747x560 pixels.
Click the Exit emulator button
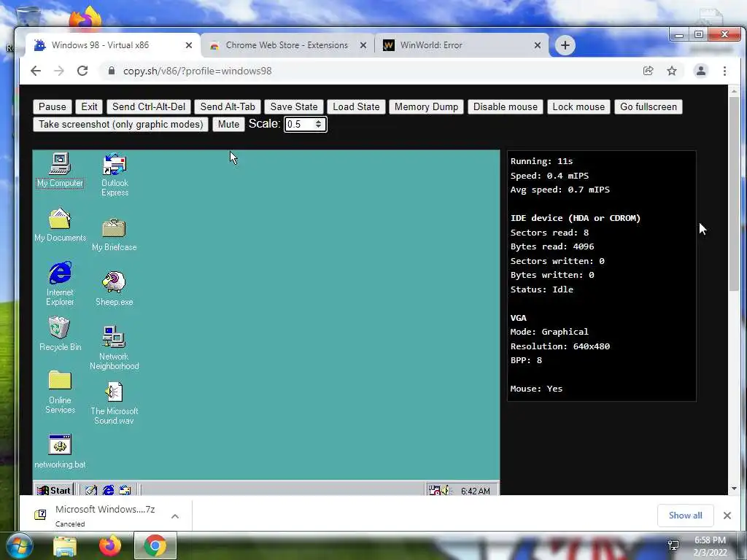tap(89, 106)
